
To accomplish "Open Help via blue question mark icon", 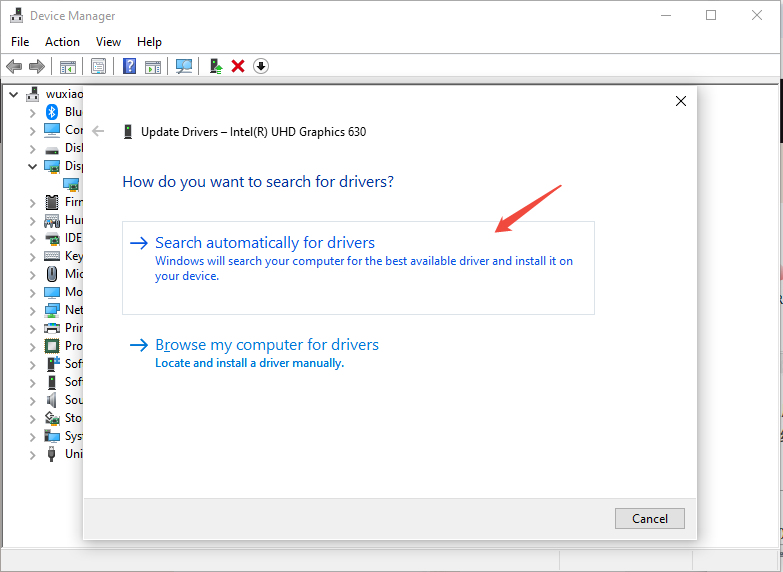I will click(129, 66).
